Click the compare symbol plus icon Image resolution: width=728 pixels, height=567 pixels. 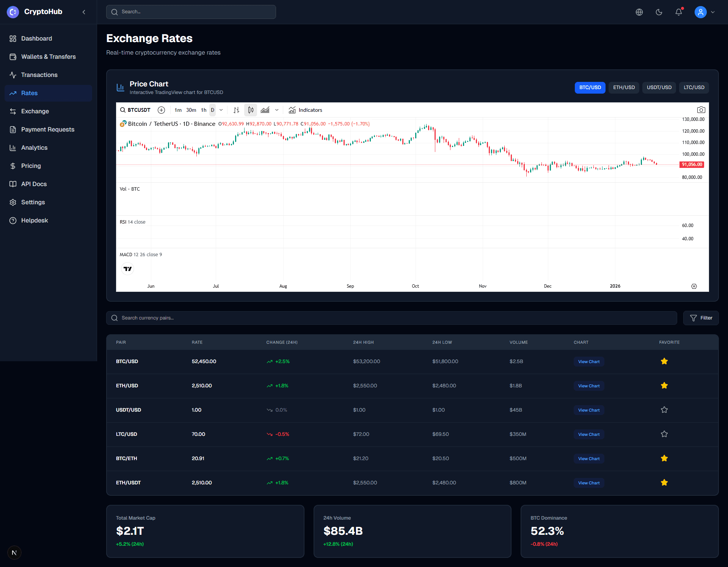pyautogui.click(x=161, y=110)
